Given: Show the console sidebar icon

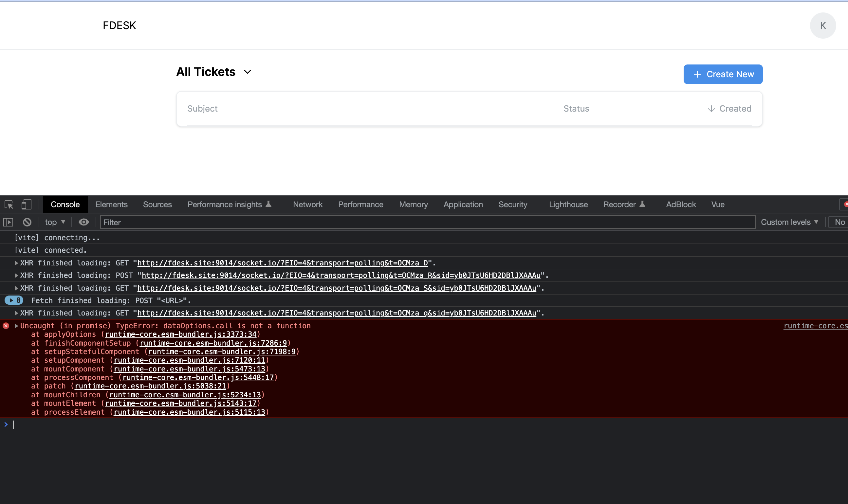Looking at the screenshot, I should point(8,222).
